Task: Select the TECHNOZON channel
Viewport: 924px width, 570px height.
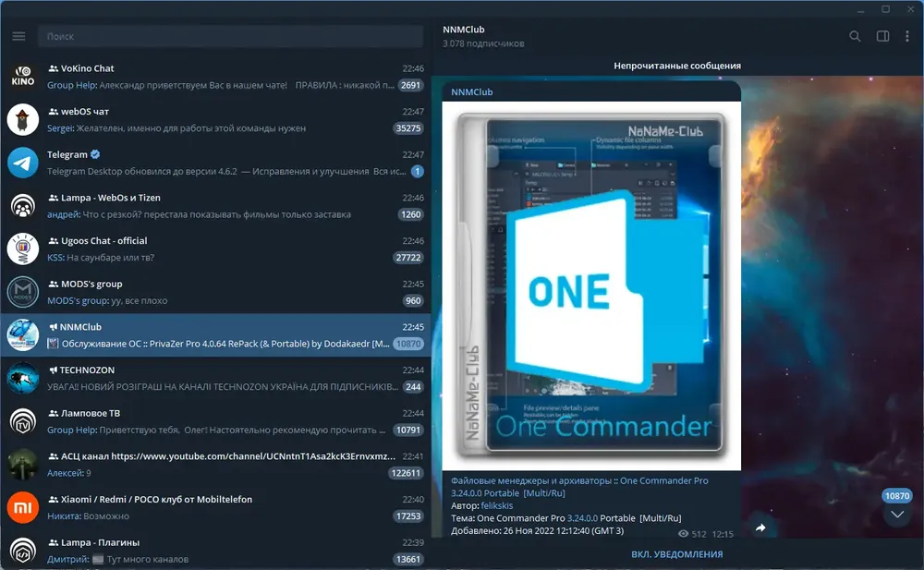Action: pos(215,377)
